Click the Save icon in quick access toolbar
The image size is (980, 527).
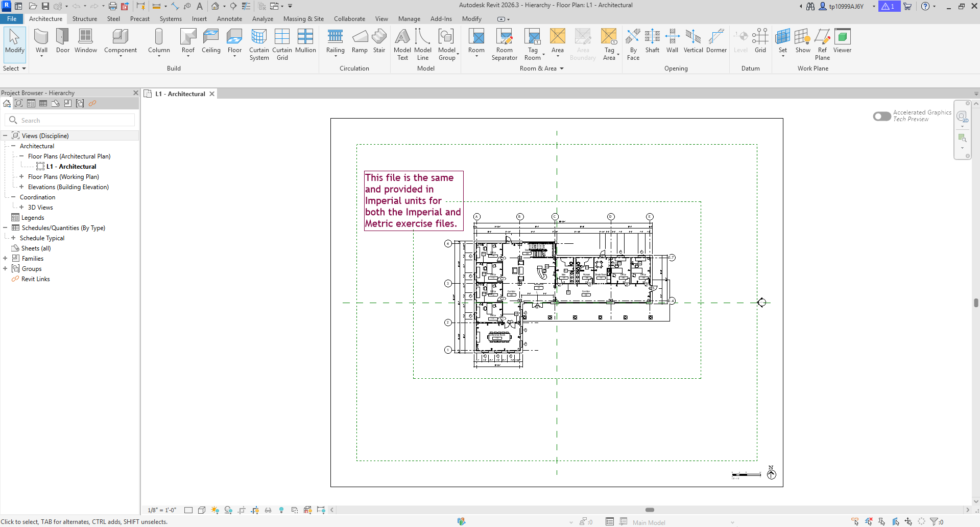click(x=45, y=6)
